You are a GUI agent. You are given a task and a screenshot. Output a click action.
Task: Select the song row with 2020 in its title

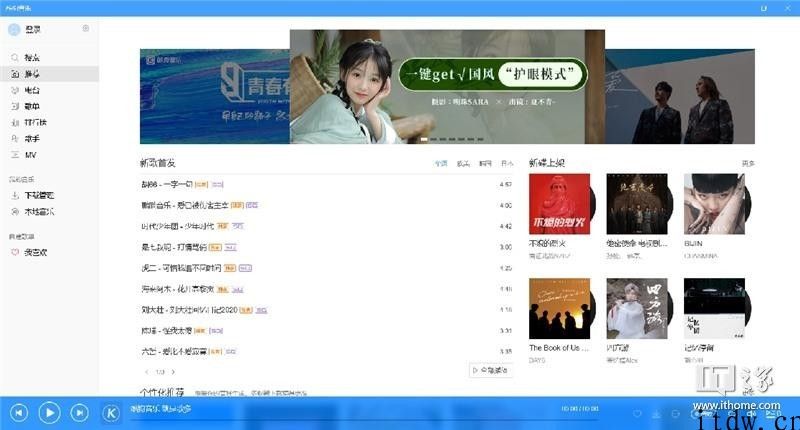327,310
